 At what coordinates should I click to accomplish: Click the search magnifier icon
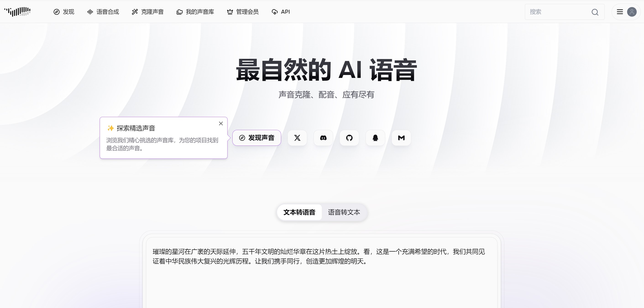pyautogui.click(x=595, y=12)
